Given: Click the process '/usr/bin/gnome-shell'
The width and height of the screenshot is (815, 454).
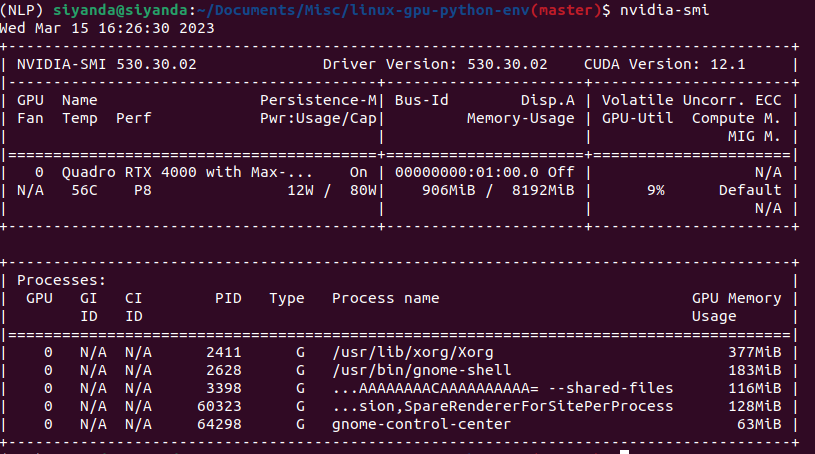Looking at the screenshot, I should [x=422, y=370].
